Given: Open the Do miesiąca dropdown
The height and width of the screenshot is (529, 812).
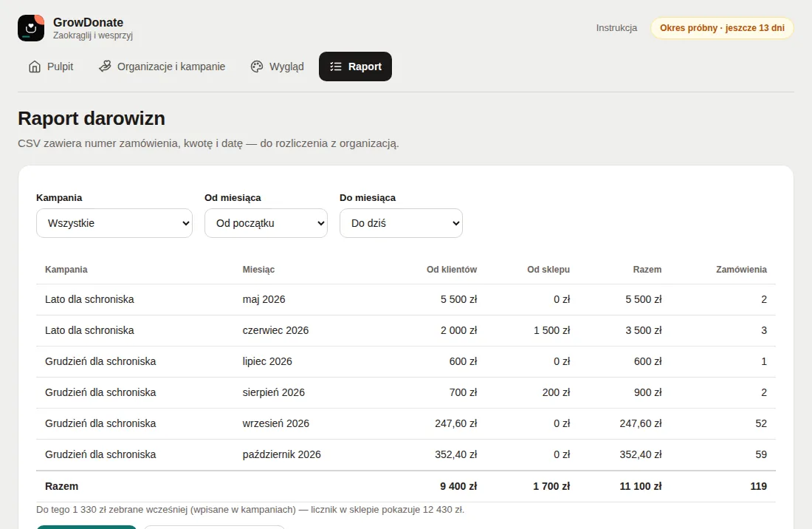Looking at the screenshot, I should (x=402, y=223).
